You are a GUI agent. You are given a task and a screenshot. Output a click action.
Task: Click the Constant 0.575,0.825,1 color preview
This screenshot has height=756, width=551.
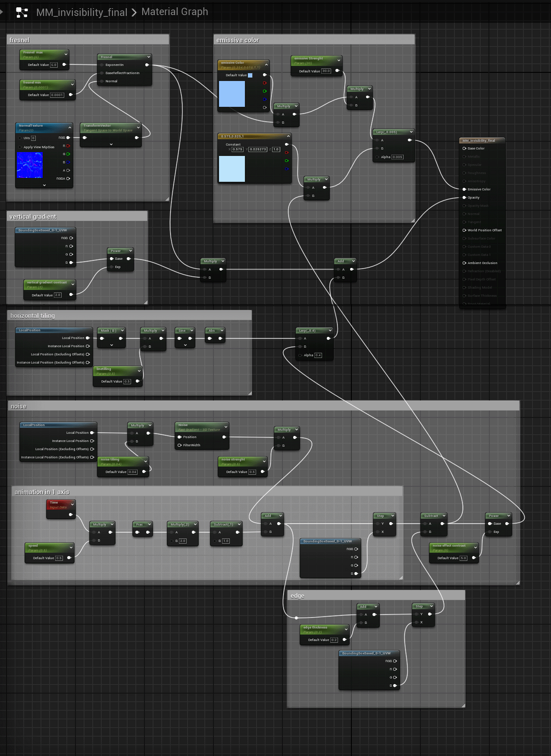pyautogui.click(x=232, y=169)
